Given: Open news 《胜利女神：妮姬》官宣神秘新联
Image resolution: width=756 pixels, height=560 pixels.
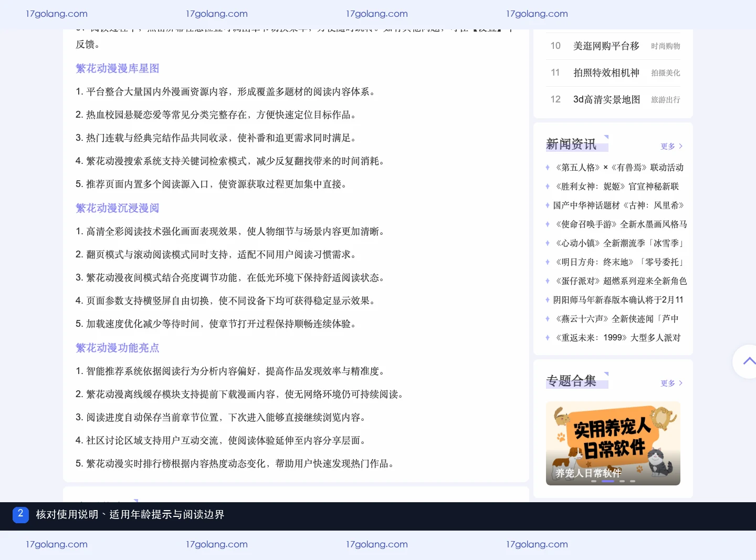Looking at the screenshot, I should (x=616, y=186).
